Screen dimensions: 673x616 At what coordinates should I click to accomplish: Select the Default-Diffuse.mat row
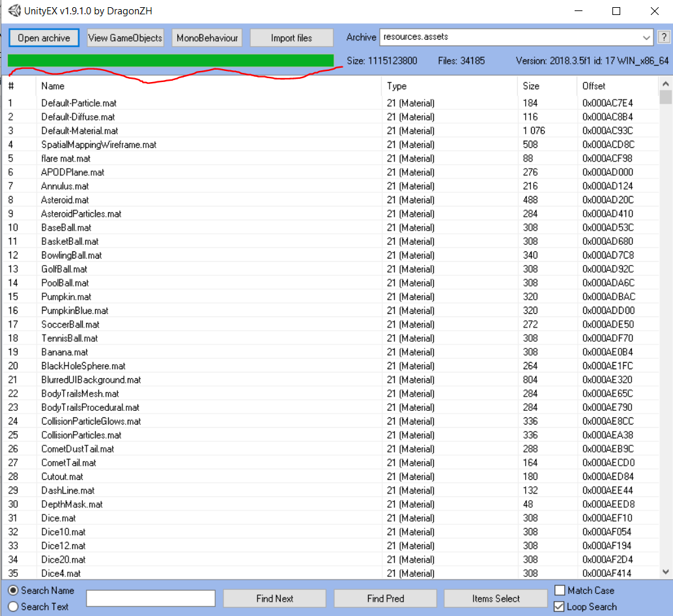click(x=331, y=117)
